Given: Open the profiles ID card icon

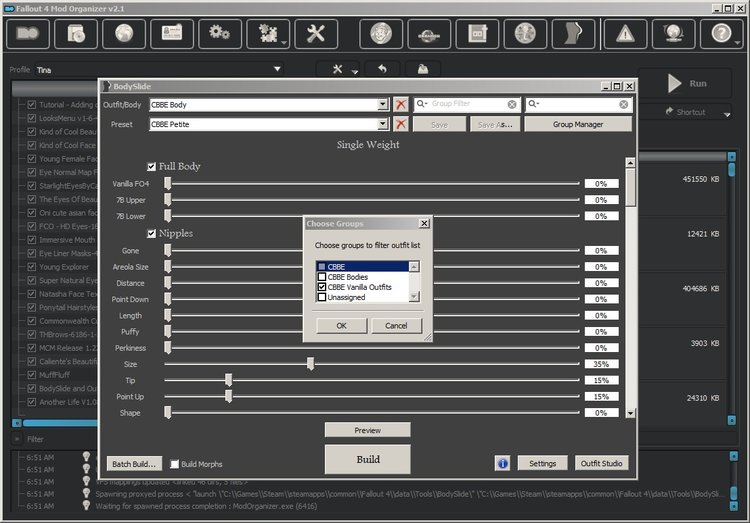Looking at the screenshot, I should pos(172,34).
